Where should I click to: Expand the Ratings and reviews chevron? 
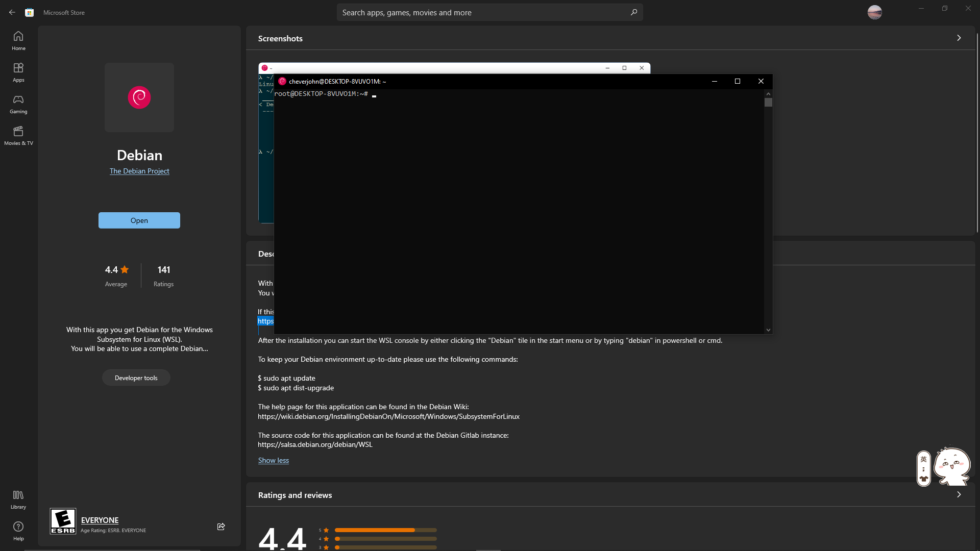coord(959,494)
